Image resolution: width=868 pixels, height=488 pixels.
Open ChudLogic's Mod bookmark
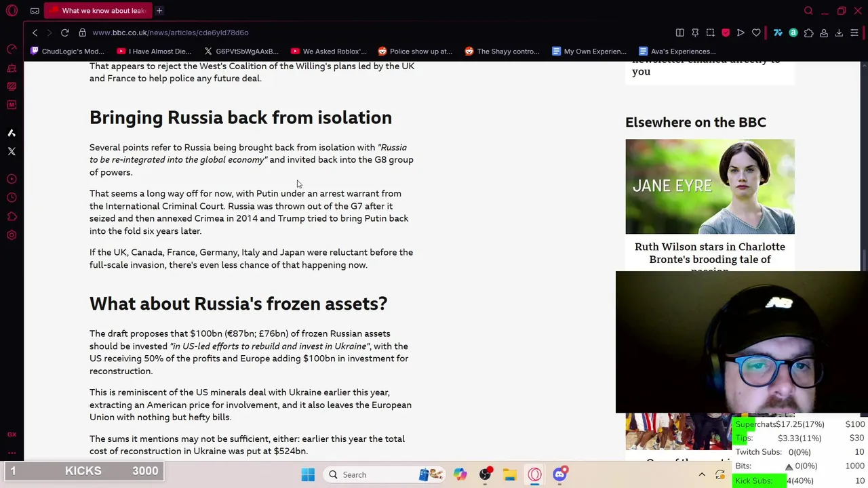(68, 52)
